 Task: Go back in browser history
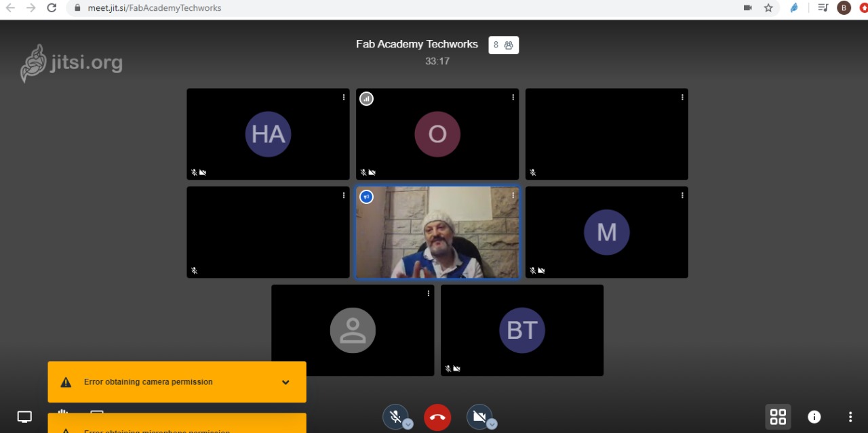point(10,8)
